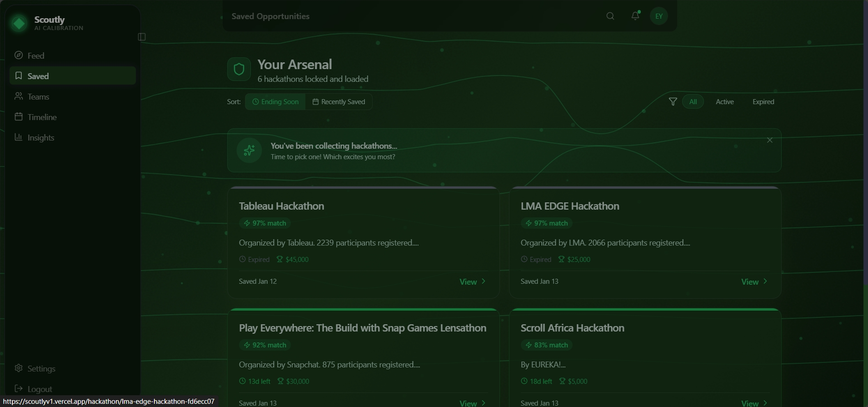View the LMA EDGE Hackathon

754,282
